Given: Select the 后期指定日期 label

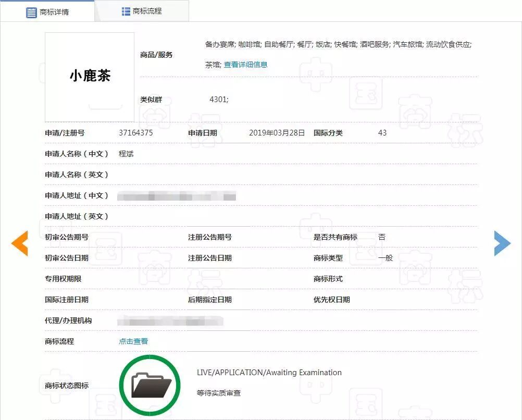Looking at the screenshot, I should (210, 300).
